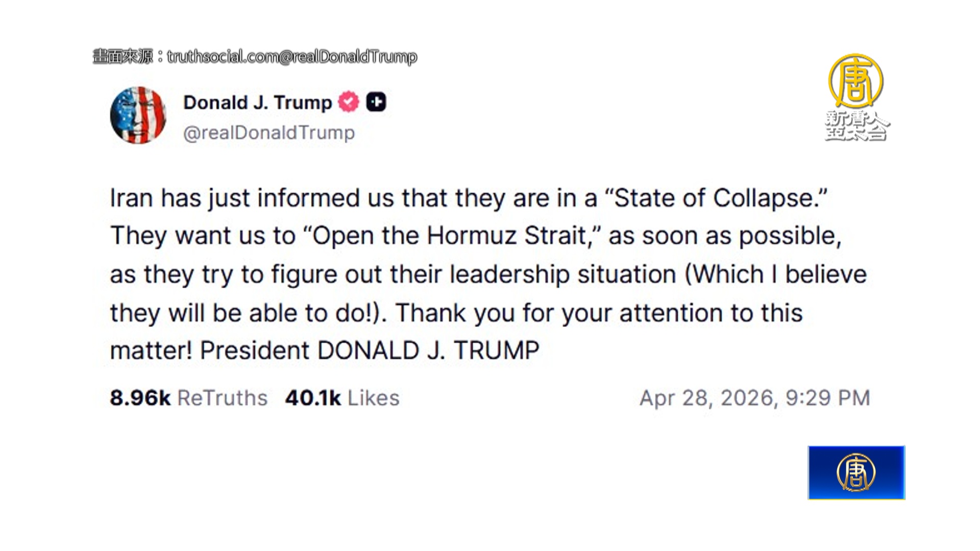The image size is (980, 551).
Task: Open the @realDonaldTrump handle
Action: pos(268,133)
